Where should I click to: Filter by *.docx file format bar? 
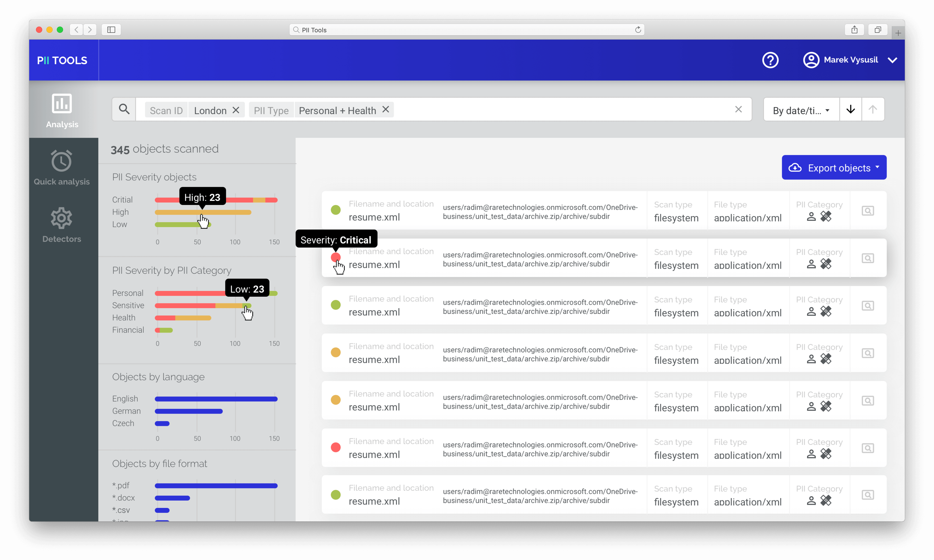click(173, 498)
